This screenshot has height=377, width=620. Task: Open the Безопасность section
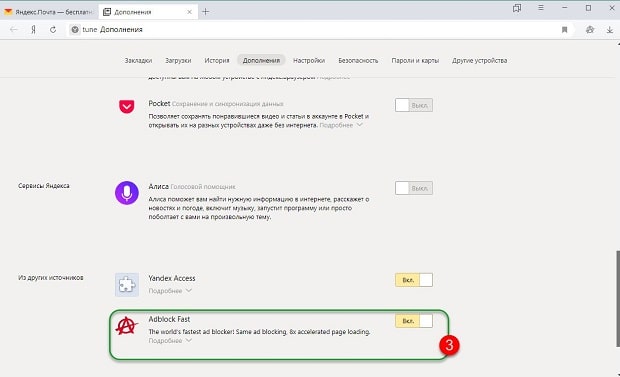[x=358, y=61]
